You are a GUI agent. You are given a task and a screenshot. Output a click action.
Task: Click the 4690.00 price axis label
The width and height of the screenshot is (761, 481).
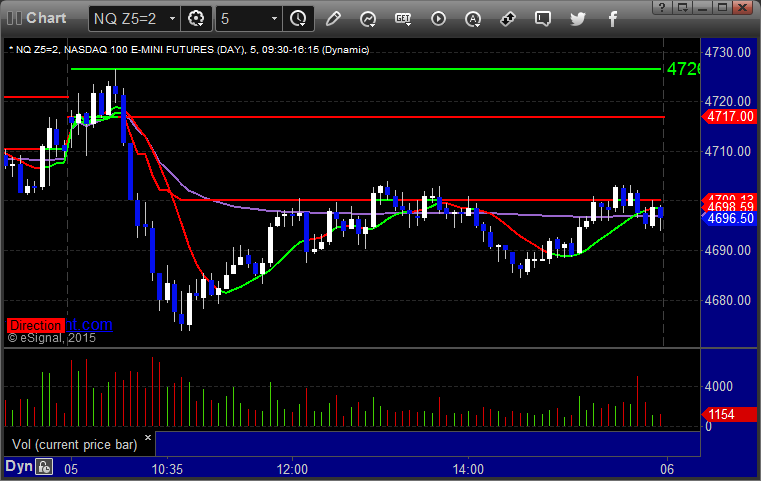pos(728,250)
